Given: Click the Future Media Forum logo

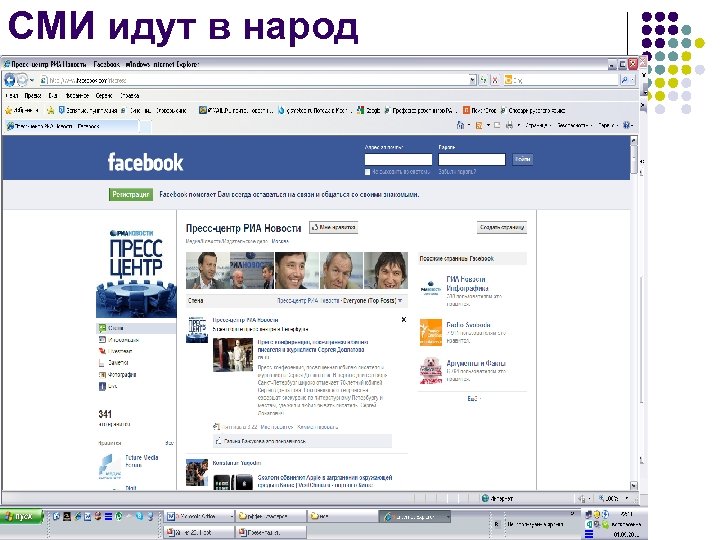Looking at the screenshot, I should click(x=109, y=466).
